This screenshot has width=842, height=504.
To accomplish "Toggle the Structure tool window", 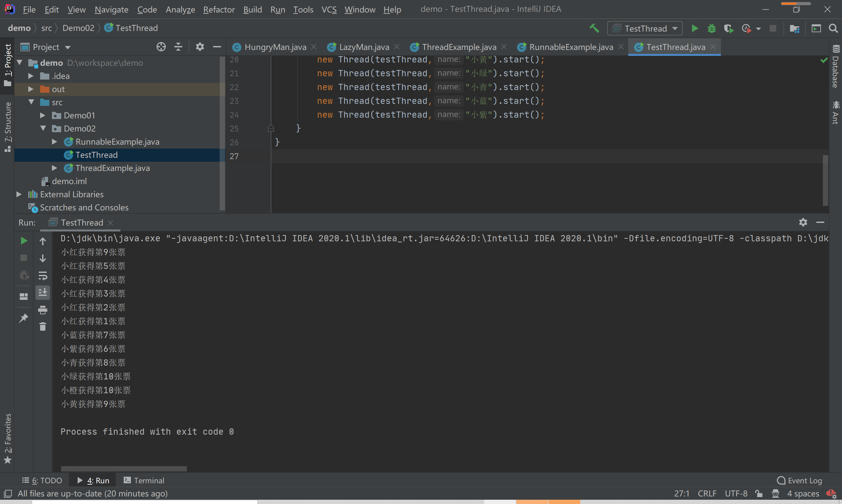I will click(8, 126).
